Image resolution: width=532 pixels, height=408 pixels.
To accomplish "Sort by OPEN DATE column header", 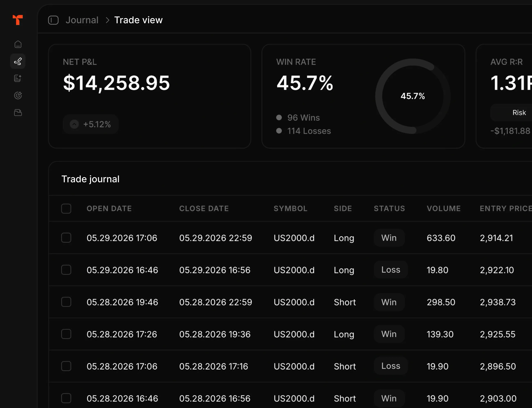I will 109,209.
